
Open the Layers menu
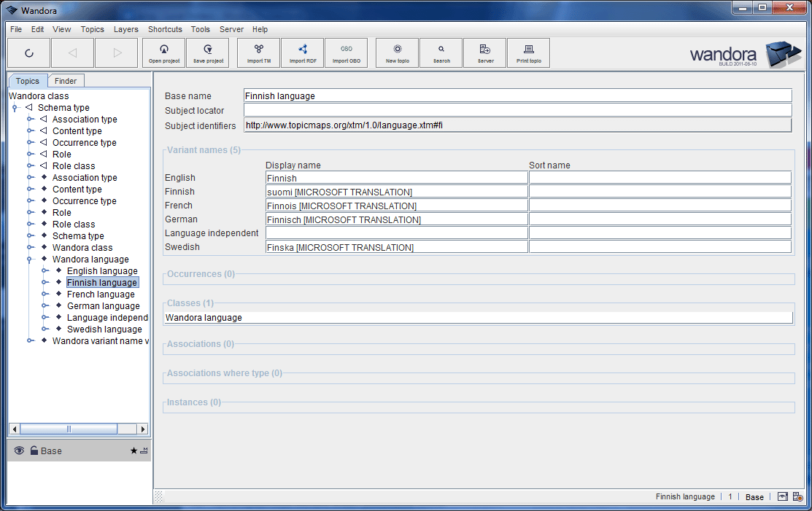coord(125,29)
